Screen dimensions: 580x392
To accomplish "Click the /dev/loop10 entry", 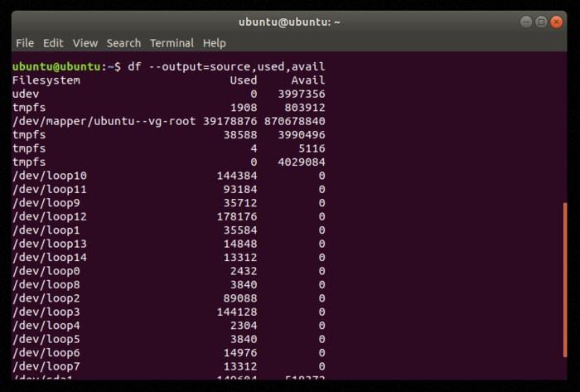I will tap(50, 176).
